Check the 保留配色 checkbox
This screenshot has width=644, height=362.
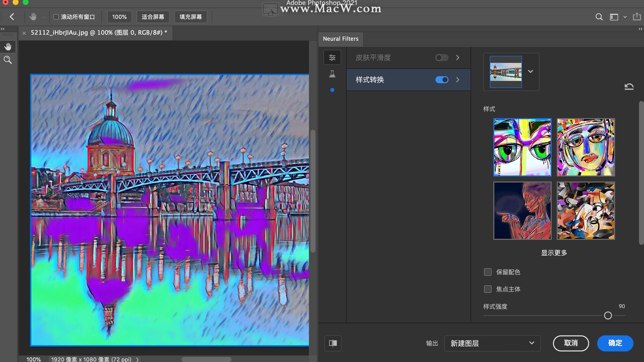pos(488,272)
